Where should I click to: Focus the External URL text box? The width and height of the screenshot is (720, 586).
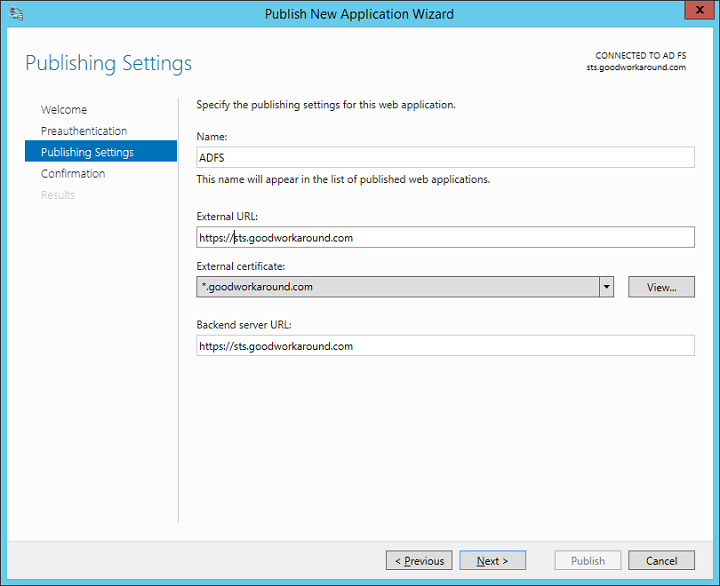tap(445, 237)
